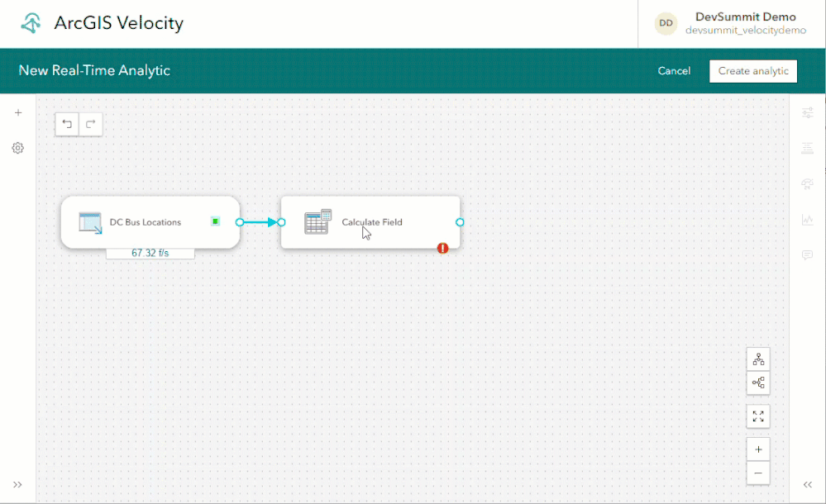This screenshot has width=826, height=504.
Task: Click the redo arrow button
Action: click(91, 124)
